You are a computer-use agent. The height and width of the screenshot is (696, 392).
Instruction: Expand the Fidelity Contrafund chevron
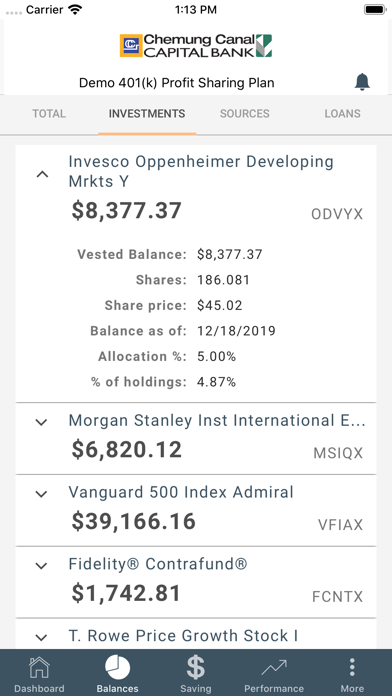pyautogui.click(x=41, y=566)
